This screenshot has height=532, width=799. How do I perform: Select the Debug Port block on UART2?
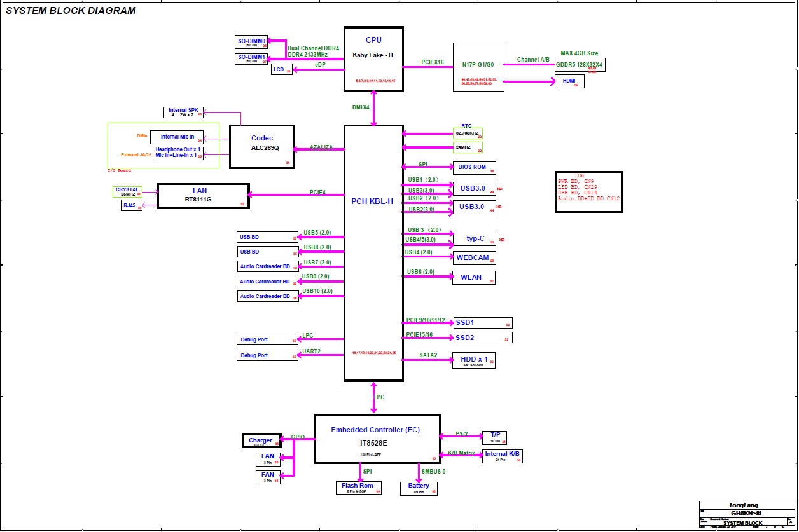[x=268, y=355]
